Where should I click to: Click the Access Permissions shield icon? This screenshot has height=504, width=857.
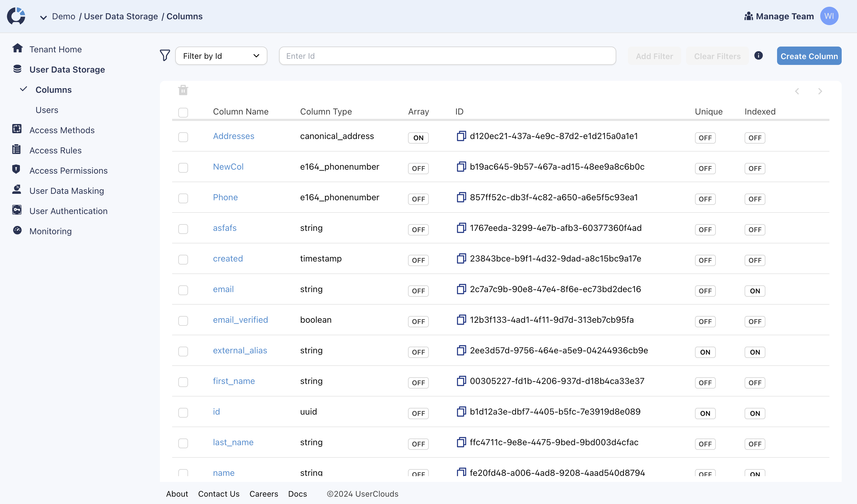(16, 170)
